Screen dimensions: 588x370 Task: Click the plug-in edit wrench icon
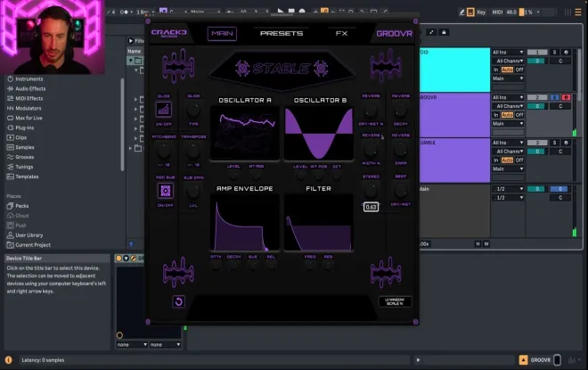pos(133,259)
